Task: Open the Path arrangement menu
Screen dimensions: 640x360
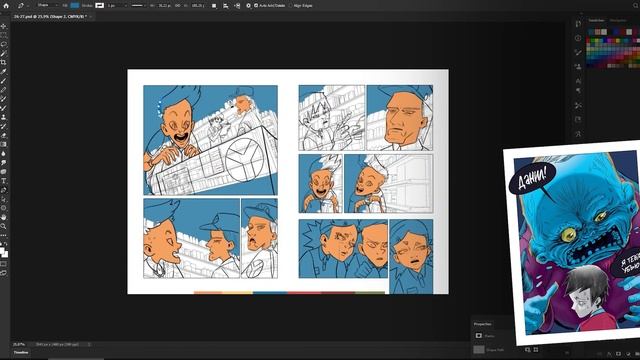Action: click(237, 6)
